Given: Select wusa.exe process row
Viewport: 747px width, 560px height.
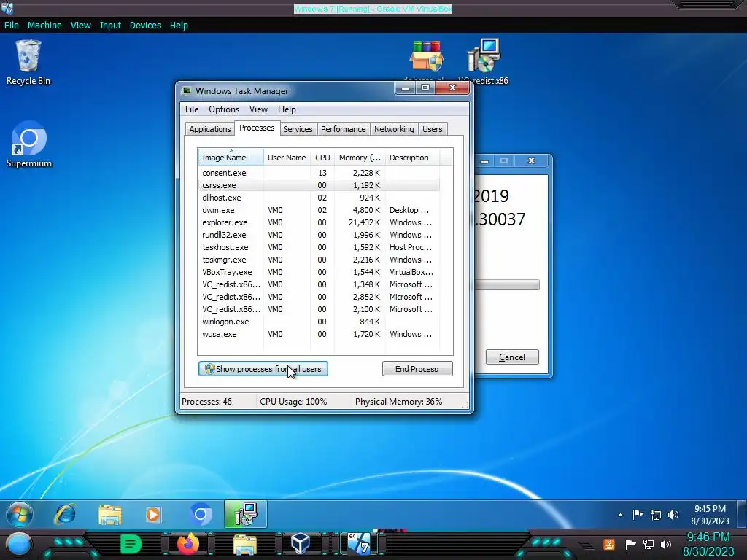Looking at the screenshot, I should pos(318,334).
